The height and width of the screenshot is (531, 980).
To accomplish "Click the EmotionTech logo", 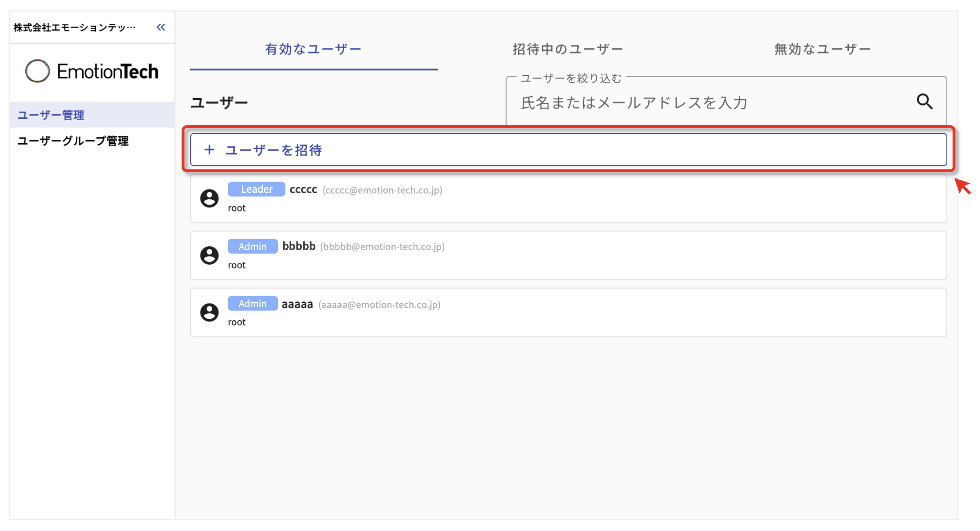I will [92, 72].
